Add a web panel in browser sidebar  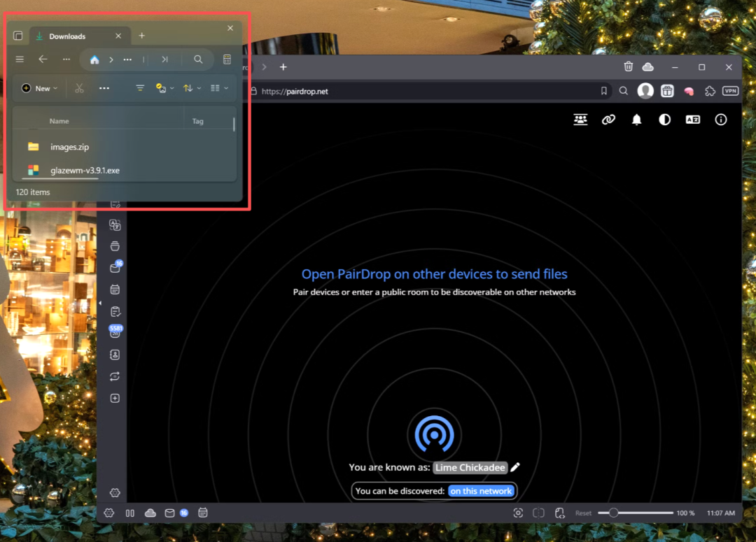pos(115,398)
